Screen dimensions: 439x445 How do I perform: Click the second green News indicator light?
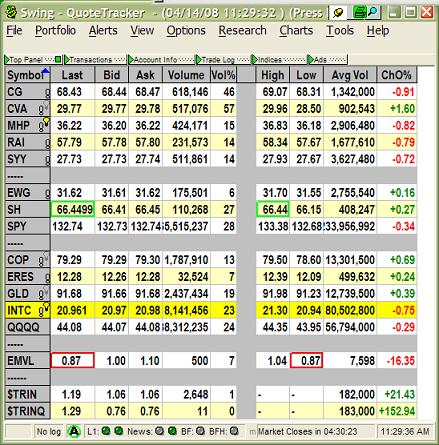172,431
